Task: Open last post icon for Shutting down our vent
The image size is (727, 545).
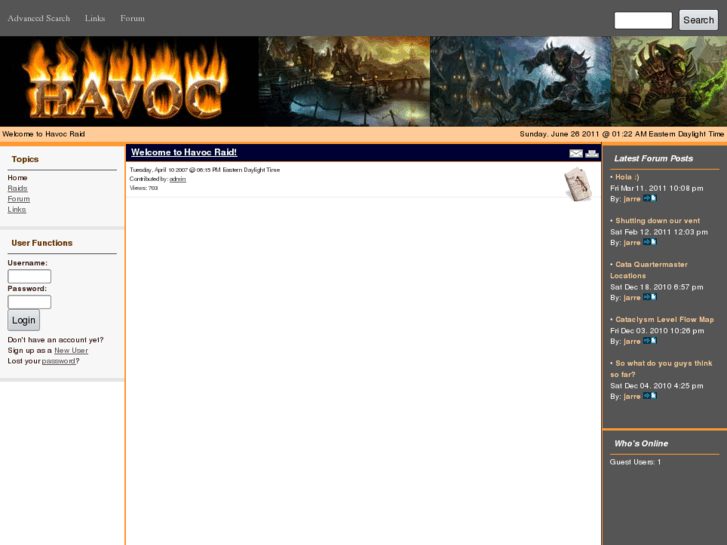Action: pyautogui.click(x=650, y=242)
